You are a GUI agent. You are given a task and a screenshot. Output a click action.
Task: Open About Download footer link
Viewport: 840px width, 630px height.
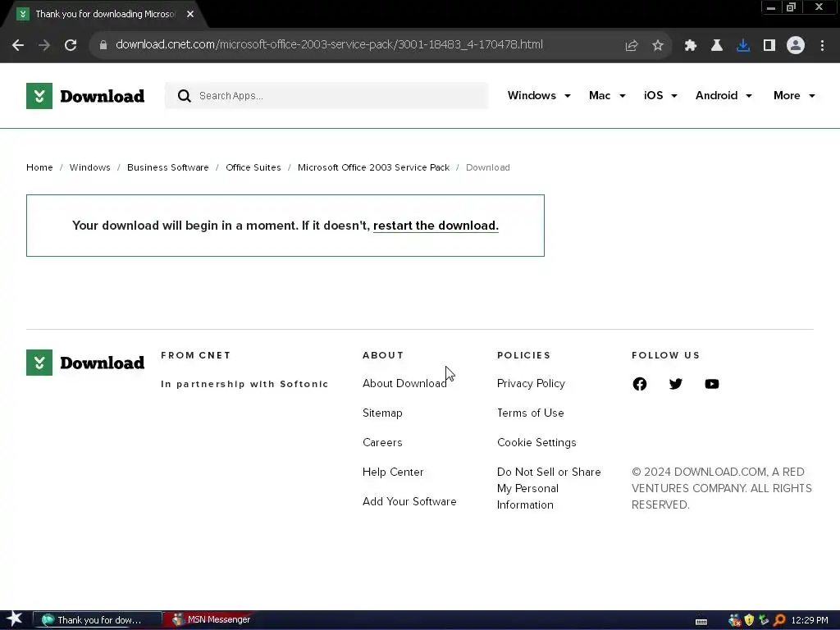(x=404, y=384)
